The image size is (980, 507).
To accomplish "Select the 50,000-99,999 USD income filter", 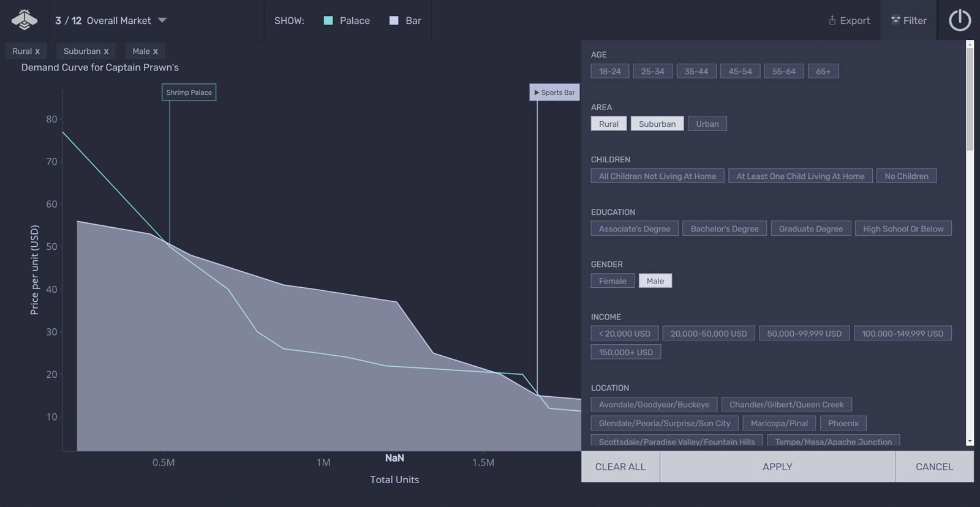I will pyautogui.click(x=804, y=334).
